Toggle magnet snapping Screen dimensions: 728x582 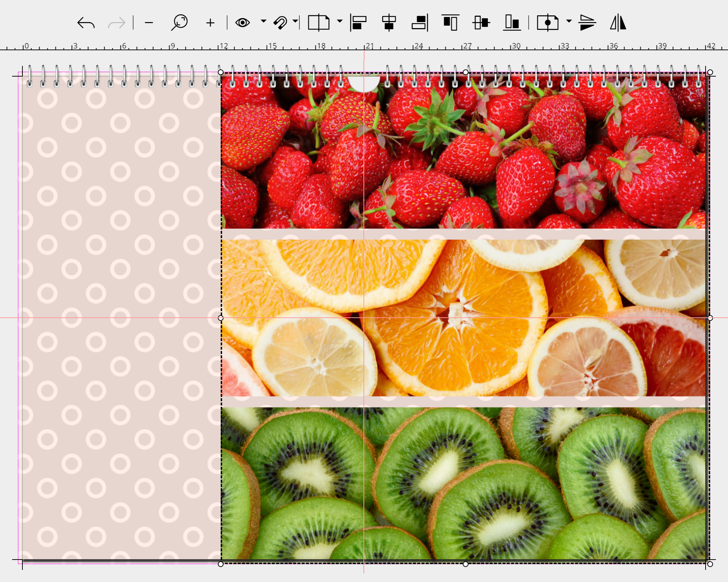coord(281,23)
